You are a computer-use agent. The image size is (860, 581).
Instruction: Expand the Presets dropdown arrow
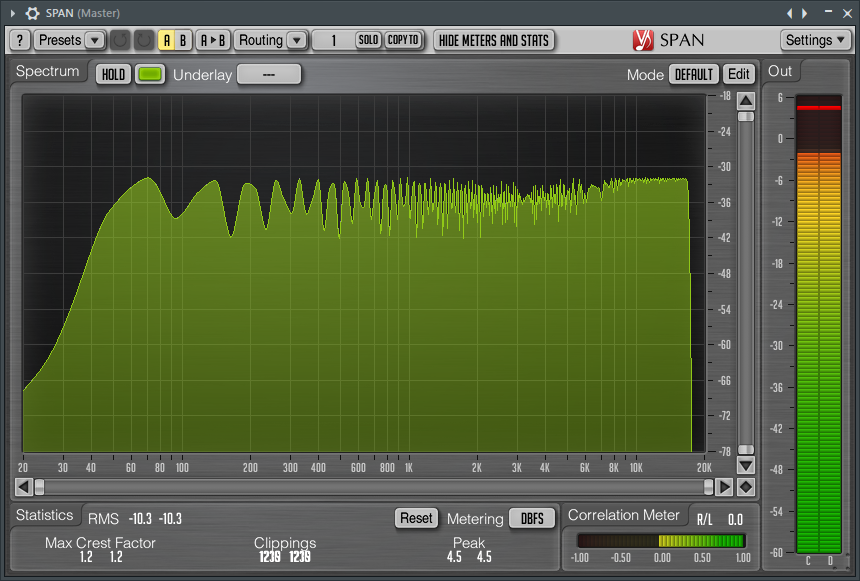(95, 40)
